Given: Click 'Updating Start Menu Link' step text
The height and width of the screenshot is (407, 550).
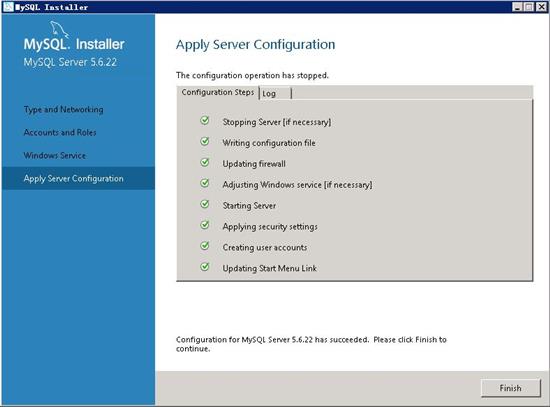Looking at the screenshot, I should [270, 268].
